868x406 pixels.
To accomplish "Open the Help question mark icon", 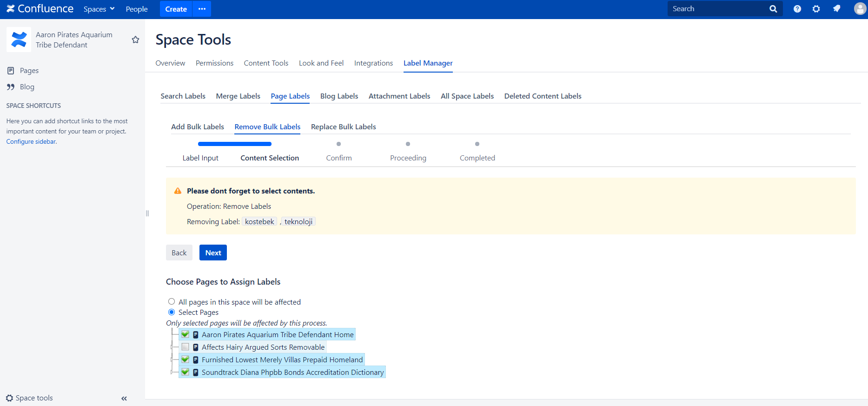I will 797,9.
